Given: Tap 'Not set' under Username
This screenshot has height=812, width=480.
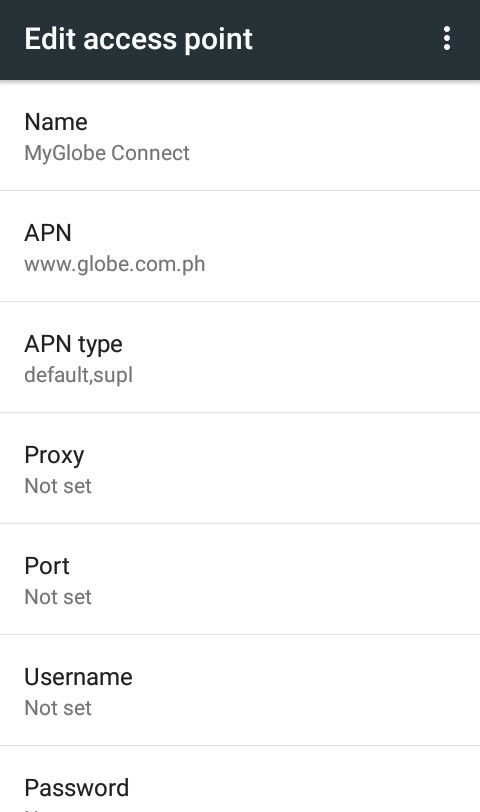Looking at the screenshot, I should (58, 708).
